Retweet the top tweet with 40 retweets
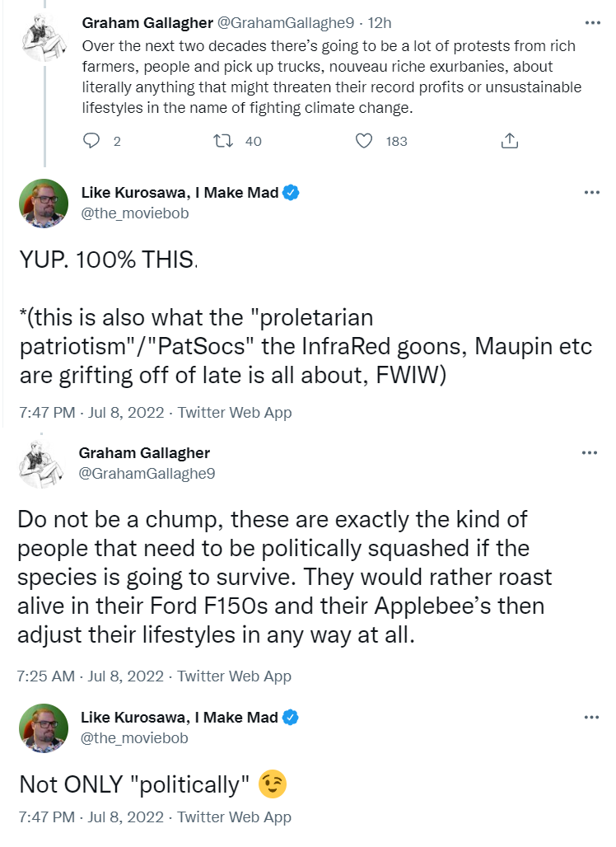 pyautogui.click(x=222, y=141)
